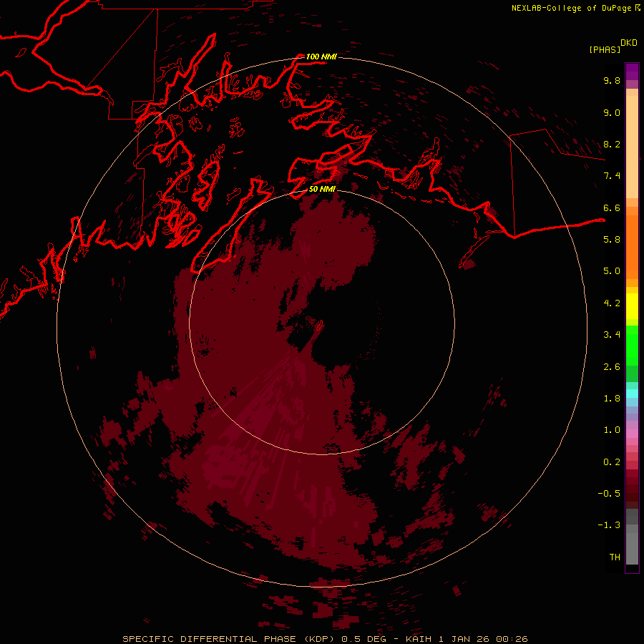Click the 8.2 value on color scale
Viewport: 644px width, 644px height.
[612, 144]
